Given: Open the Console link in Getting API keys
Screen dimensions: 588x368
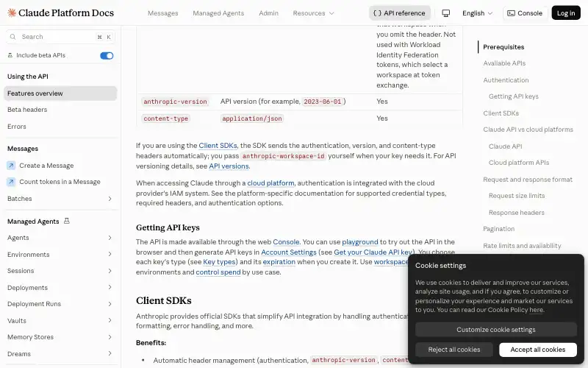Looking at the screenshot, I should tap(286, 242).
